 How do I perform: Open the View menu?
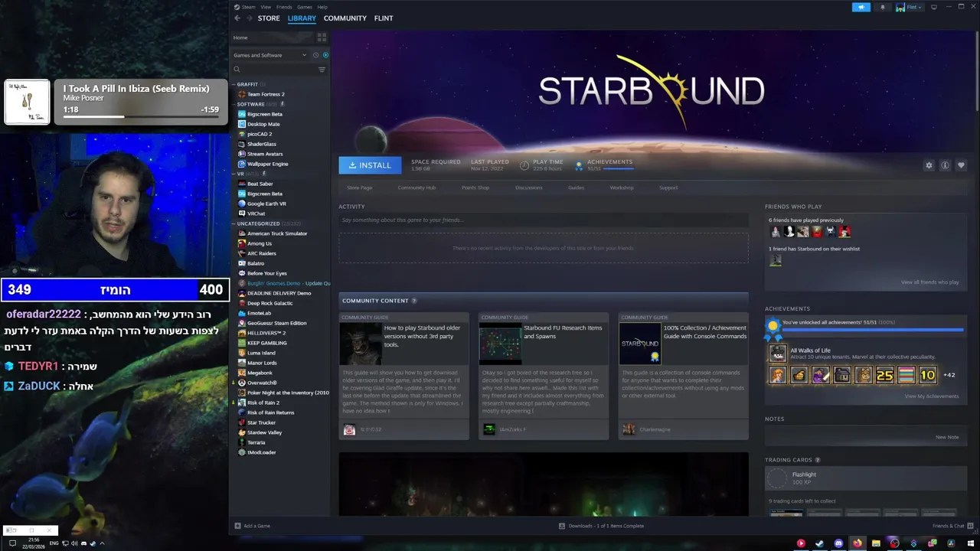(x=266, y=7)
